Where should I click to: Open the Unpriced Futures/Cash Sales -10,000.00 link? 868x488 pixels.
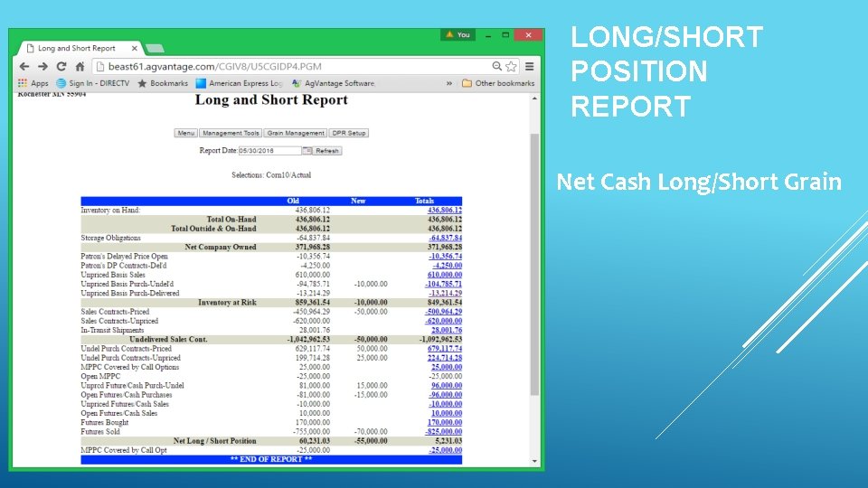[446, 404]
